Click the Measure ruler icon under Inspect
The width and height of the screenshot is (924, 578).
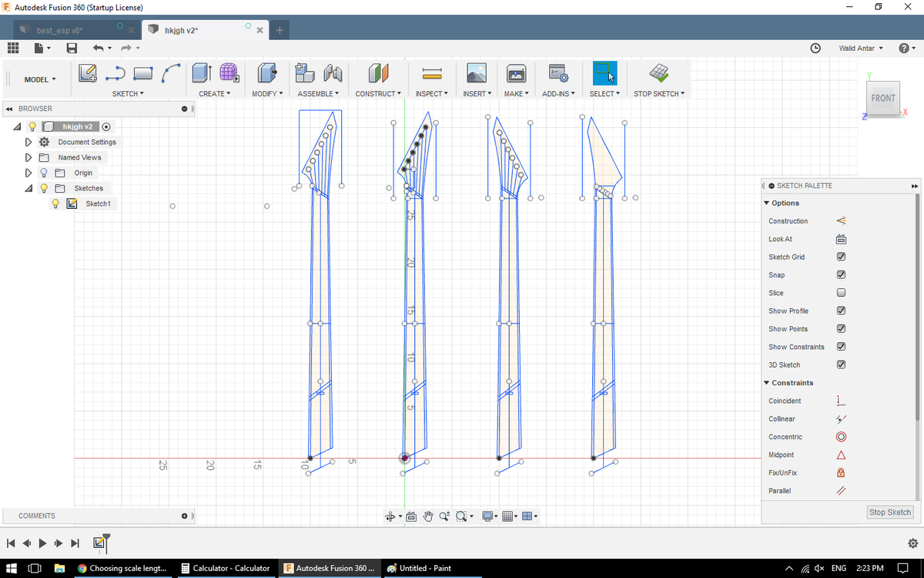[x=431, y=74]
